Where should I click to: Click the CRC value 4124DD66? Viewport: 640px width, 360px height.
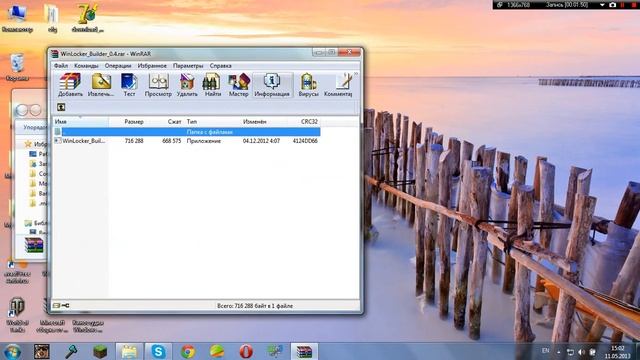click(305, 141)
